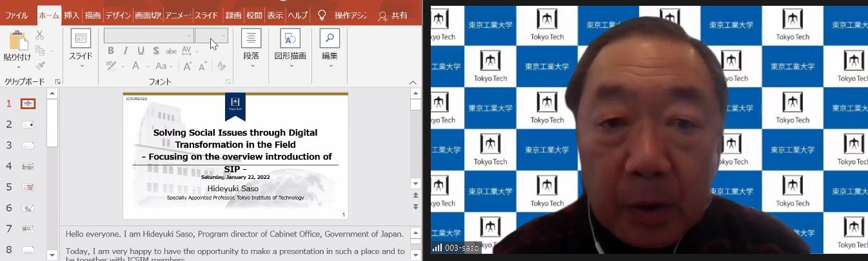Viewport: 868px width, 261px height.
Task: Click the 'Hideyuki Saso' name on slide
Action: [x=233, y=189]
